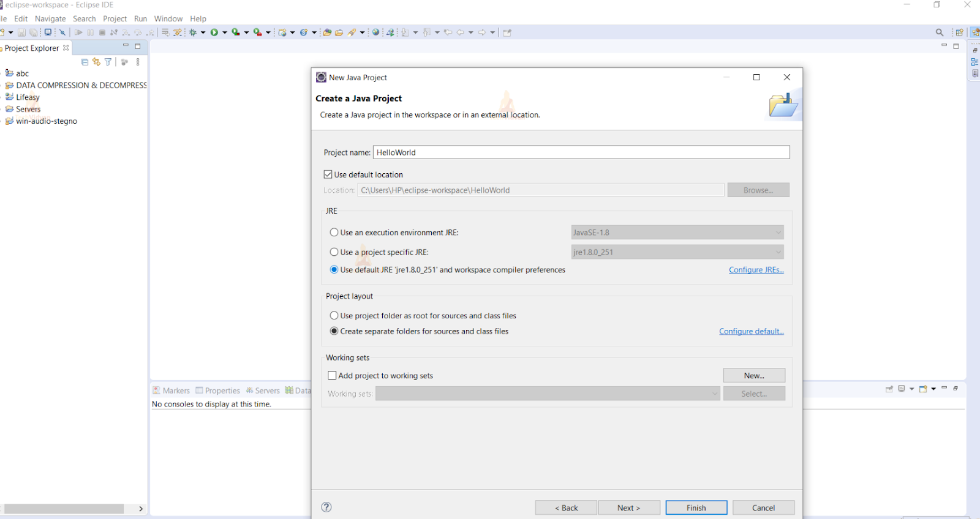Click the green Run button in toolbar
The height and width of the screenshot is (519, 980).
coord(214,32)
